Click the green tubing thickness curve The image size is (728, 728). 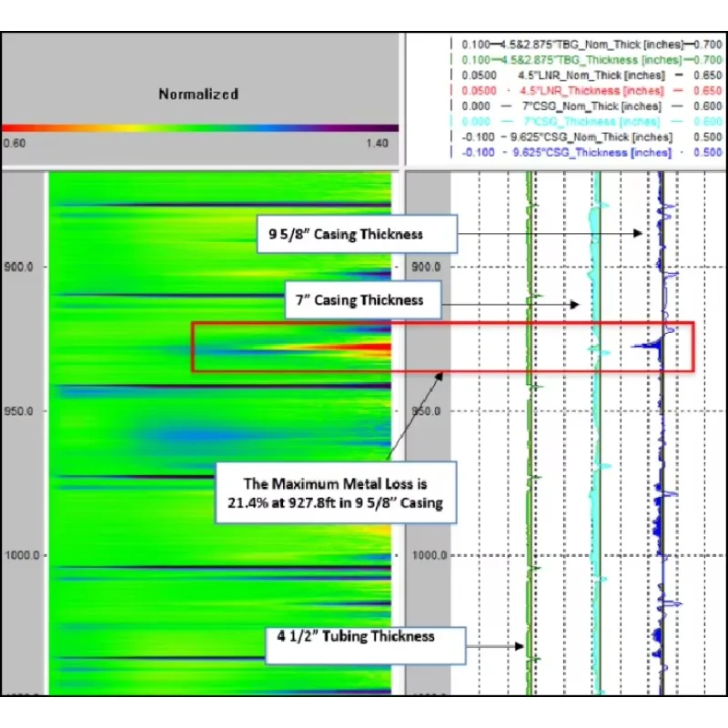[x=529, y=431]
